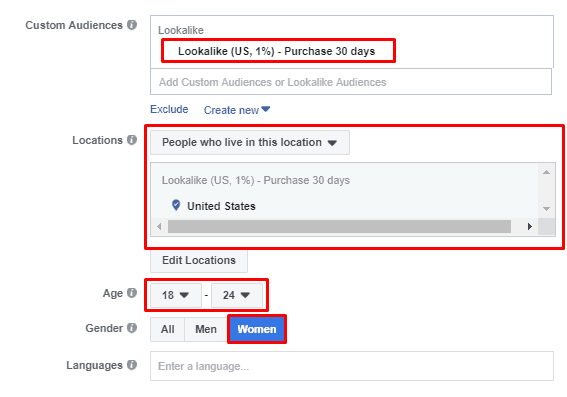Select the Women gender option
Image resolution: width=567 pixels, height=397 pixels.
pos(257,329)
